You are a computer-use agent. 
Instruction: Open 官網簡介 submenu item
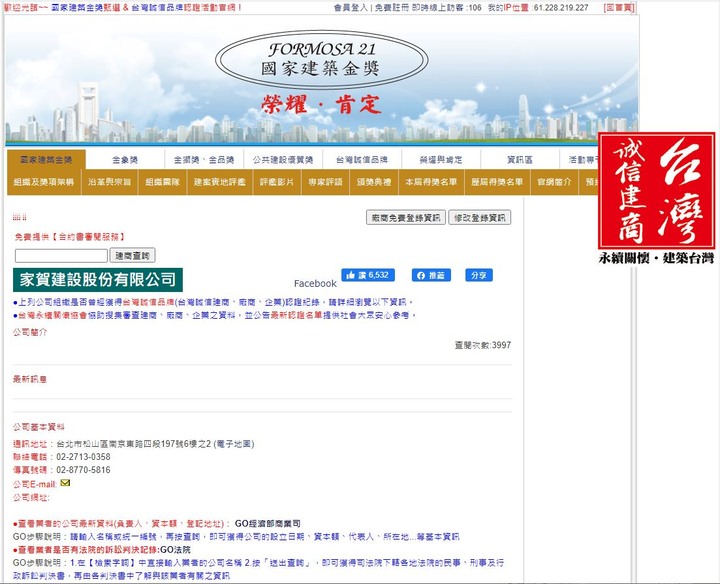click(554, 182)
